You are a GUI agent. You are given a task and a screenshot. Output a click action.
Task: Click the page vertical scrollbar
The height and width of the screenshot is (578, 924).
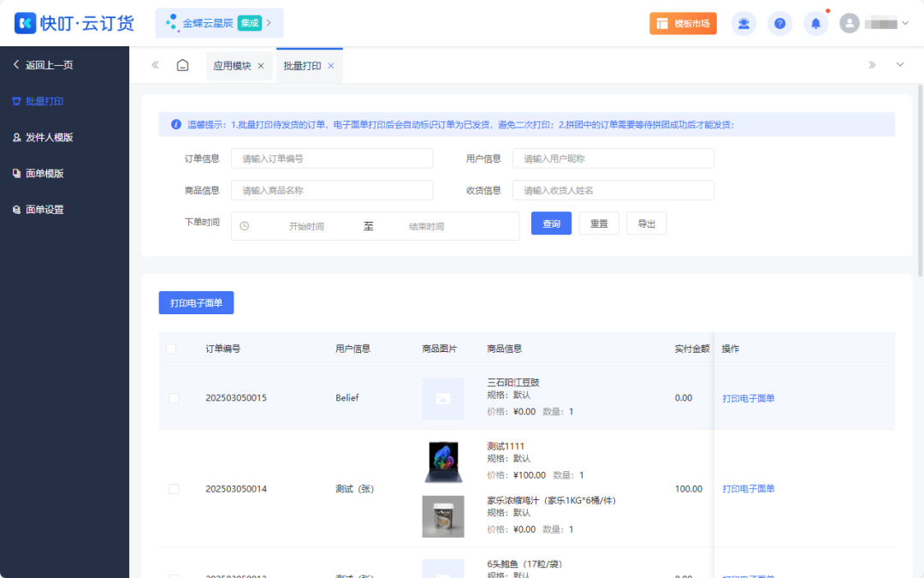click(920, 180)
